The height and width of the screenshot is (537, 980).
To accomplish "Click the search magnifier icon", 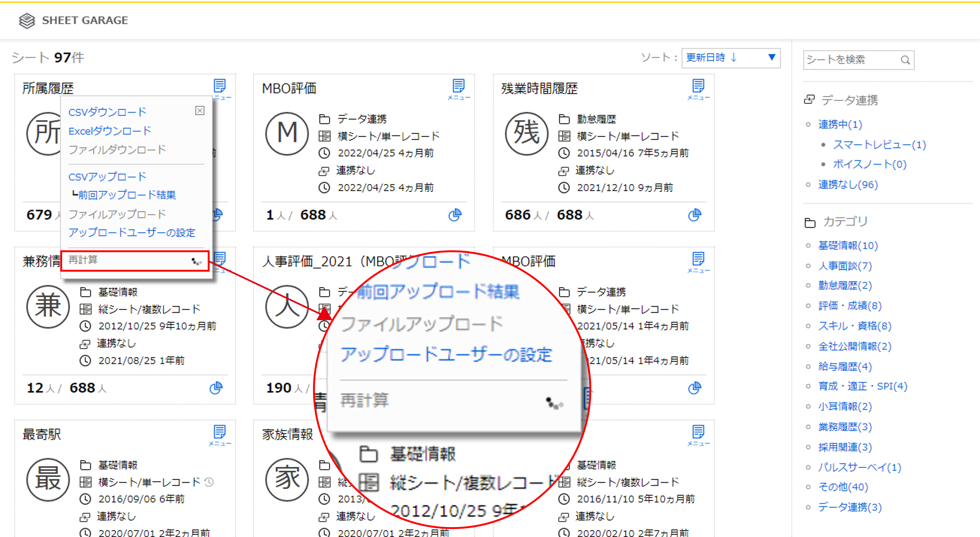I will click(905, 60).
